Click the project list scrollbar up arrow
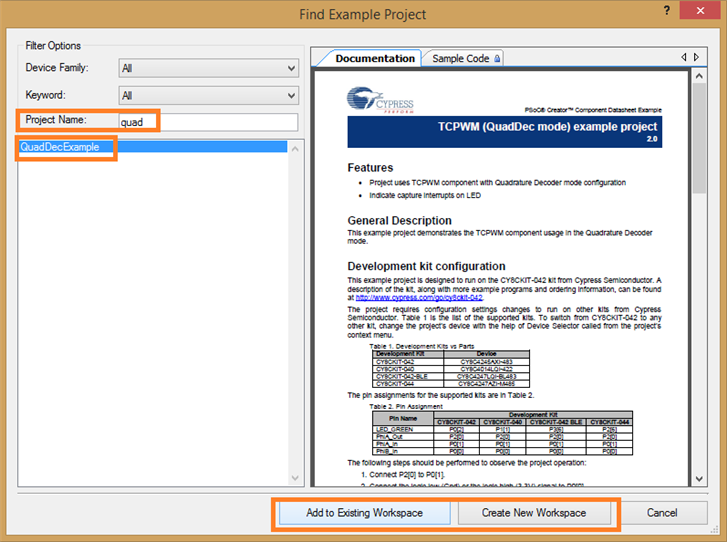 (293, 148)
